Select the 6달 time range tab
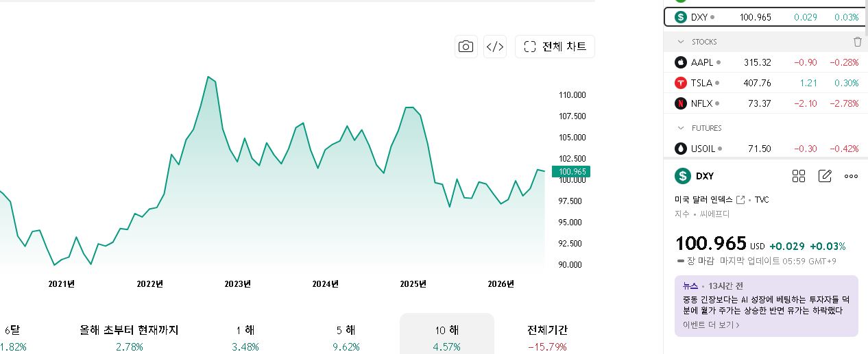868x354 pixels. tap(12, 338)
